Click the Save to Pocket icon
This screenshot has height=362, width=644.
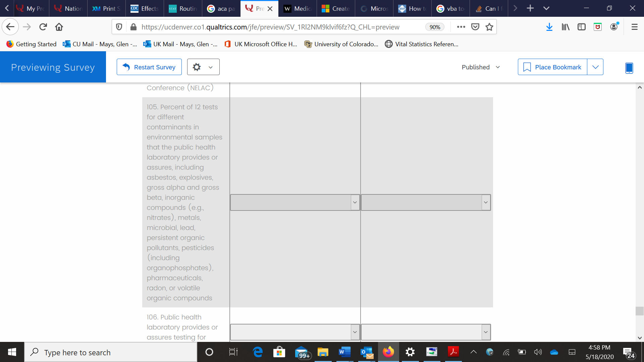tap(475, 27)
